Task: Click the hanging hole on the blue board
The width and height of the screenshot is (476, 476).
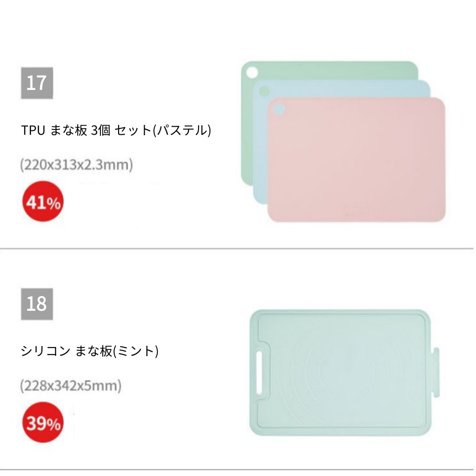Action: click(263, 90)
